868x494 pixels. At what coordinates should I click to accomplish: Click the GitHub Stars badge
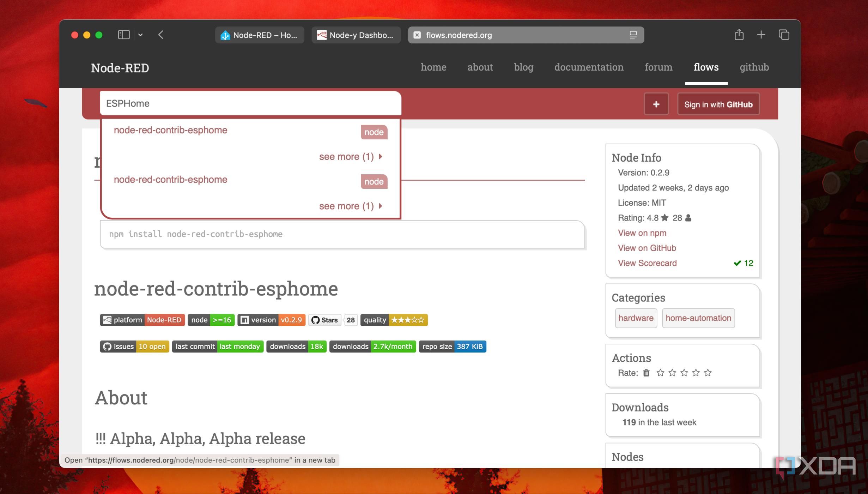[333, 320]
